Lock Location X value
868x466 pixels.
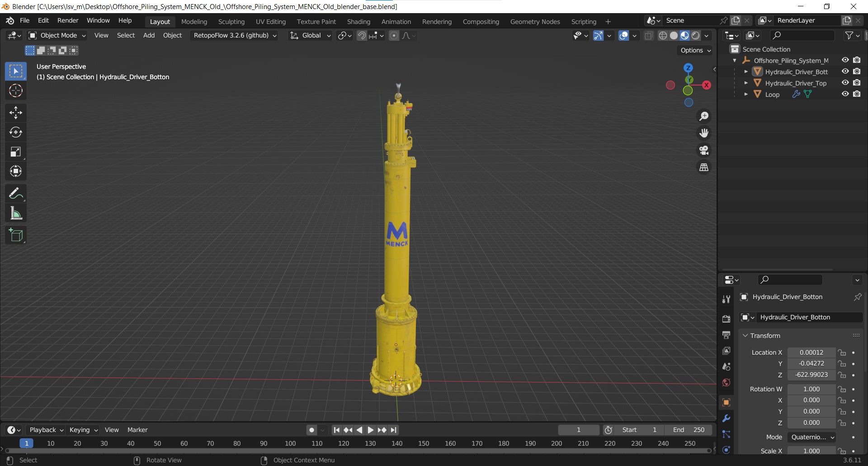(842, 352)
